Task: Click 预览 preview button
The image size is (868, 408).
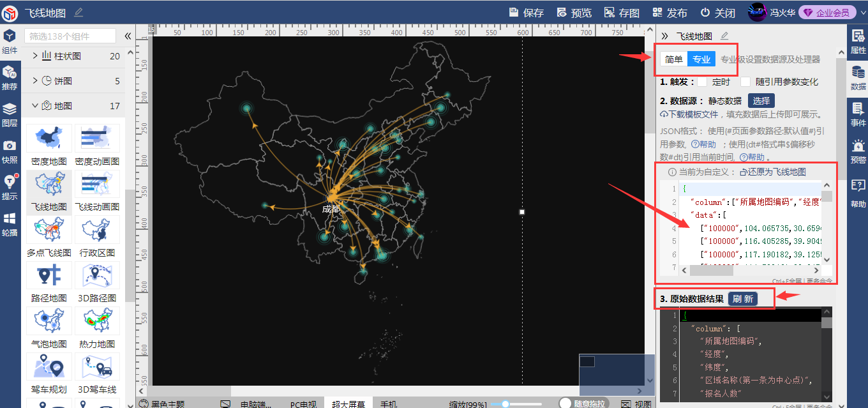Action: point(574,13)
